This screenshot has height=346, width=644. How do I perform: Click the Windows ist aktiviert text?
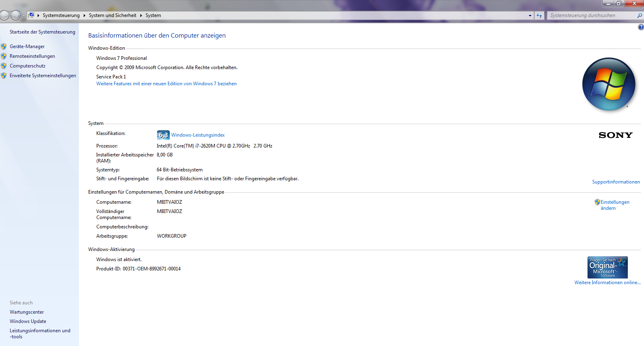click(119, 259)
